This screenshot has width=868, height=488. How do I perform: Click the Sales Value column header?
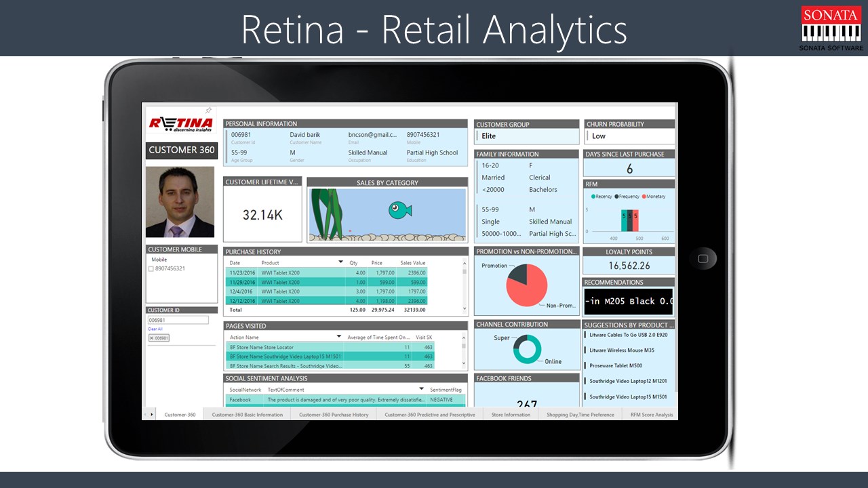[x=413, y=262]
